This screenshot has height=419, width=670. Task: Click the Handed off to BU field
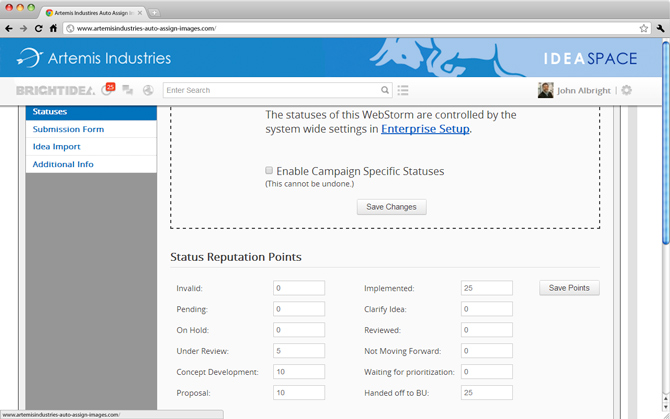coord(487,393)
